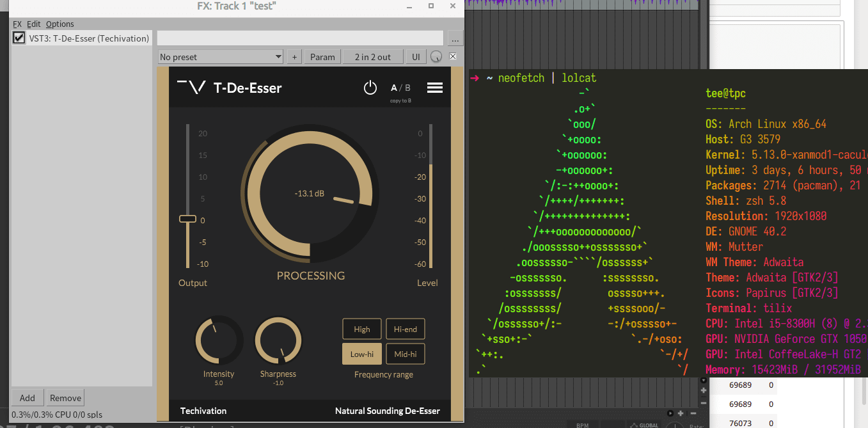Screen dimensions: 868x428
Task: Open the T-De-Esser hamburger menu
Action: 435,88
